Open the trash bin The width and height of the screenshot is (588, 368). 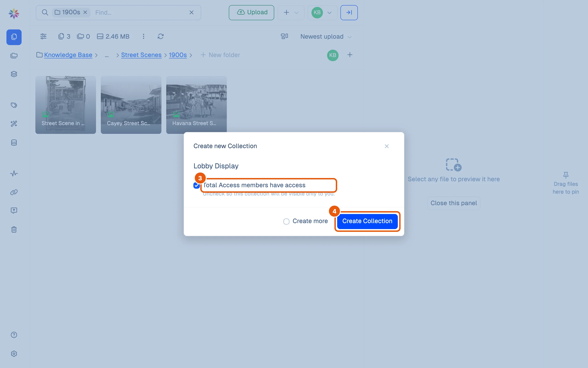14,230
